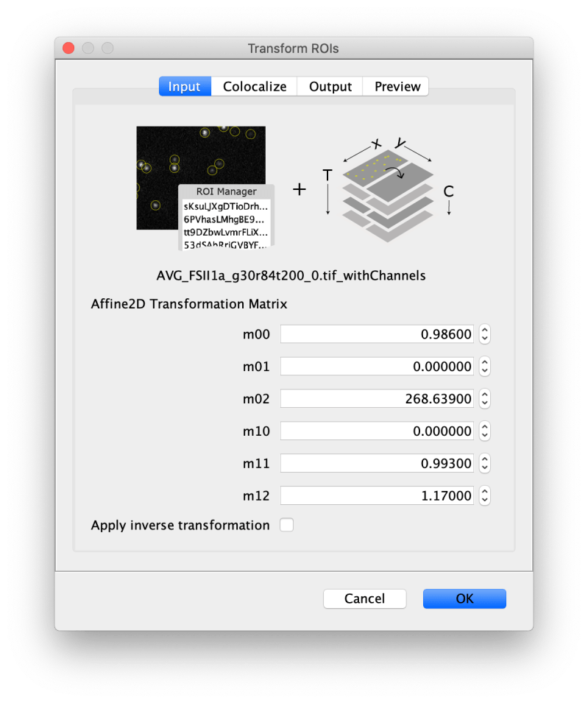The image size is (588, 703).
Task: Decrease m00 with the stepper down arrow
Action: click(484, 339)
